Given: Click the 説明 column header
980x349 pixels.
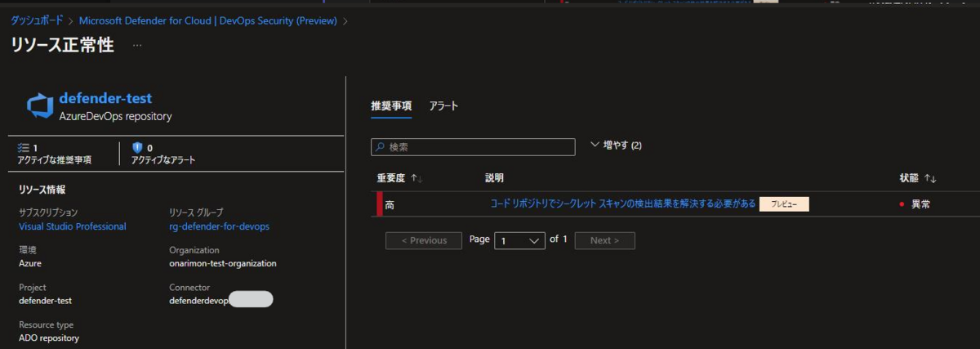Looking at the screenshot, I should click(494, 178).
